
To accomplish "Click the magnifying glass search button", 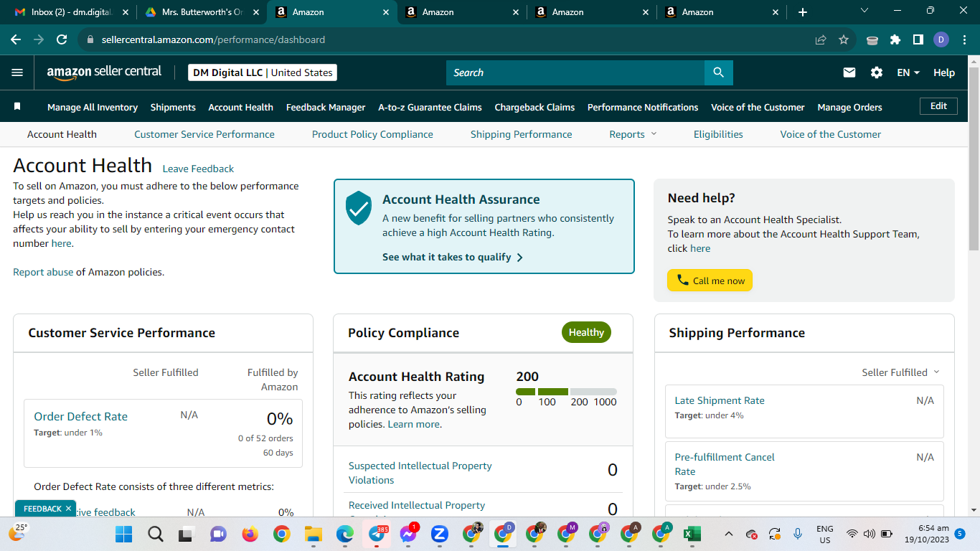I will tap(718, 72).
